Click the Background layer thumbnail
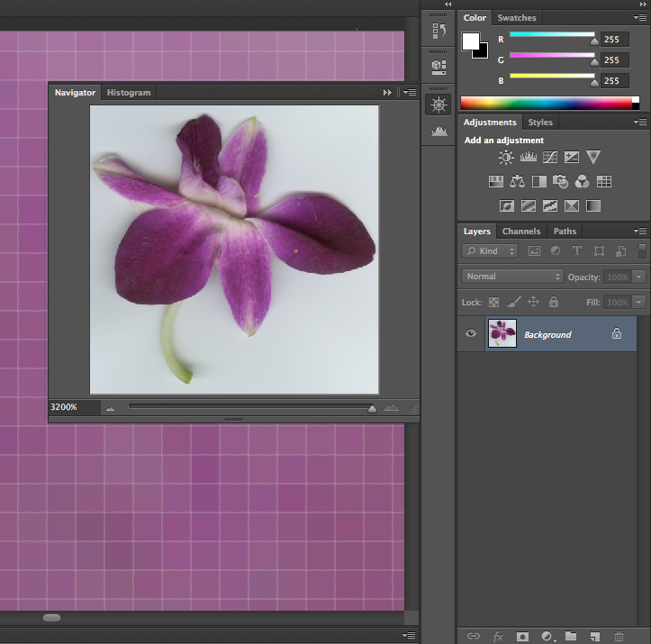 tap(502, 334)
